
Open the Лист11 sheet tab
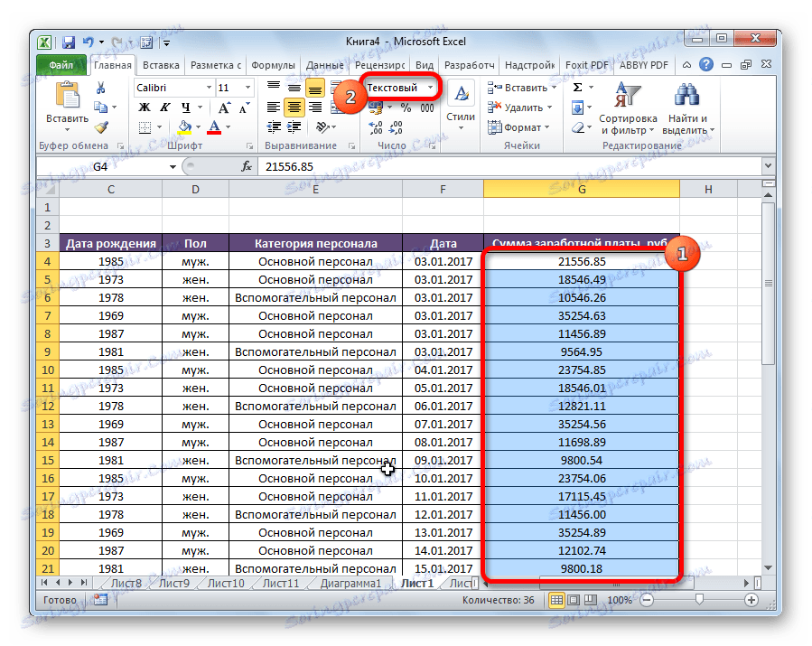[x=279, y=584]
